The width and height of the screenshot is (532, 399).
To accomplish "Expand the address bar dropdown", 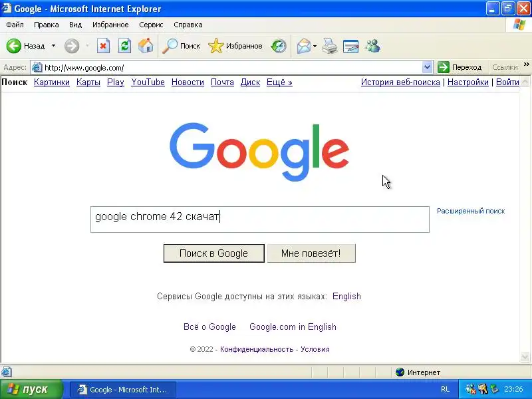I will click(427, 67).
